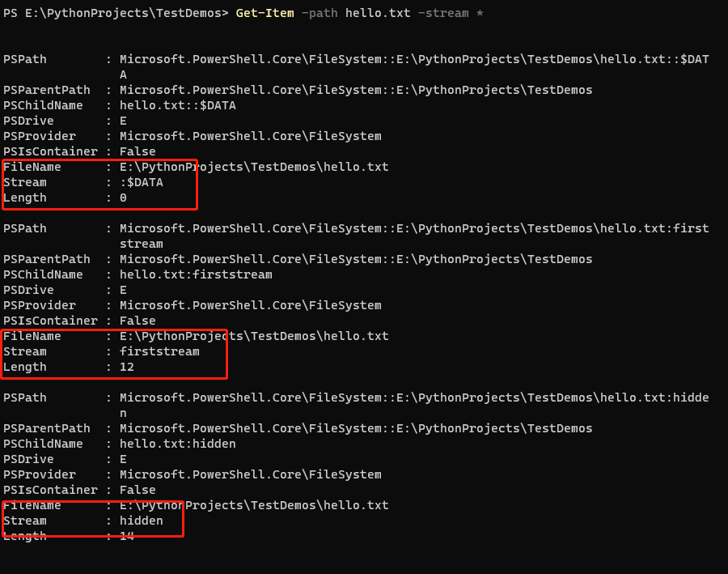The width and height of the screenshot is (728, 574).
Task: Click PSChildName value hello.txt:hidden
Action: [x=178, y=444]
